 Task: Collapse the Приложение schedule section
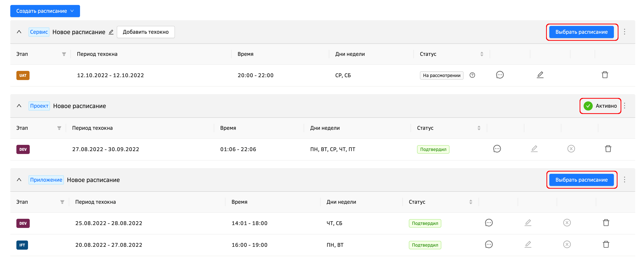19,180
